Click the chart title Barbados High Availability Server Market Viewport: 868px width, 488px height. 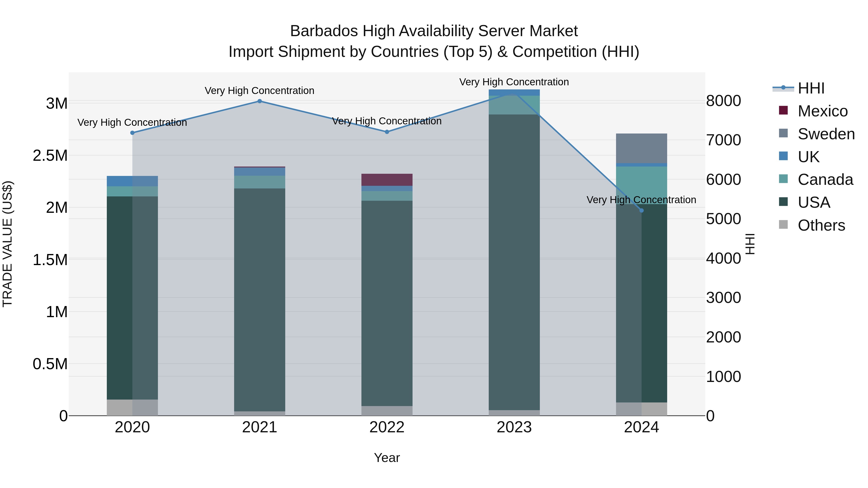tap(434, 31)
